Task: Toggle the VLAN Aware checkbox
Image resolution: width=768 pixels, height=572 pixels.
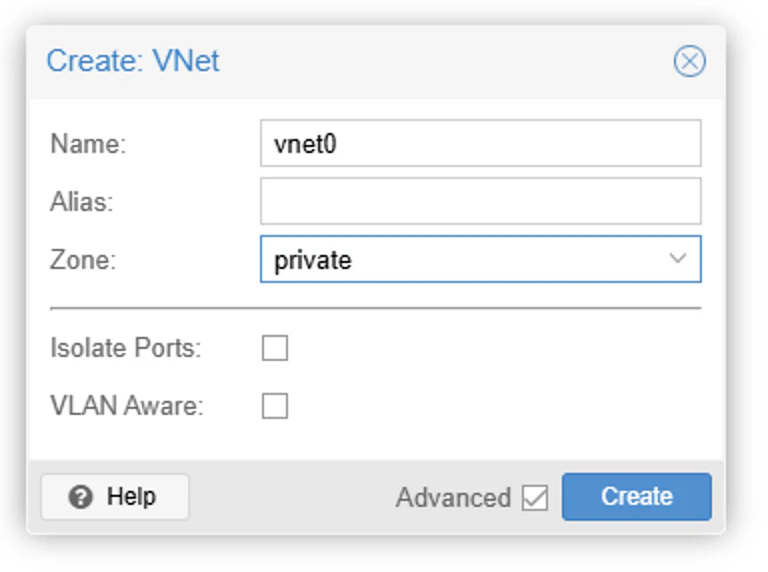Action: click(x=274, y=406)
